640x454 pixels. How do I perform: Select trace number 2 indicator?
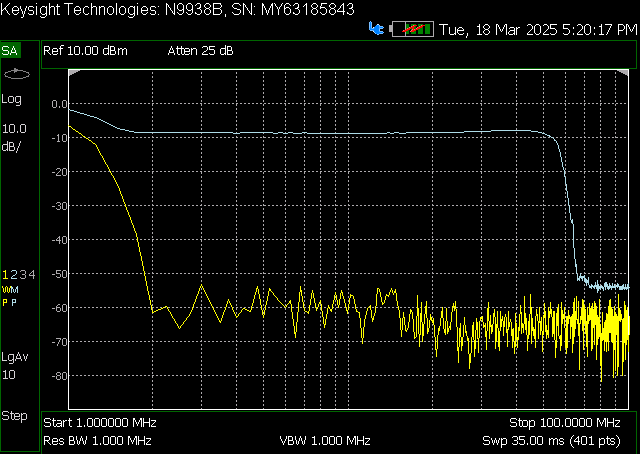click(13, 274)
